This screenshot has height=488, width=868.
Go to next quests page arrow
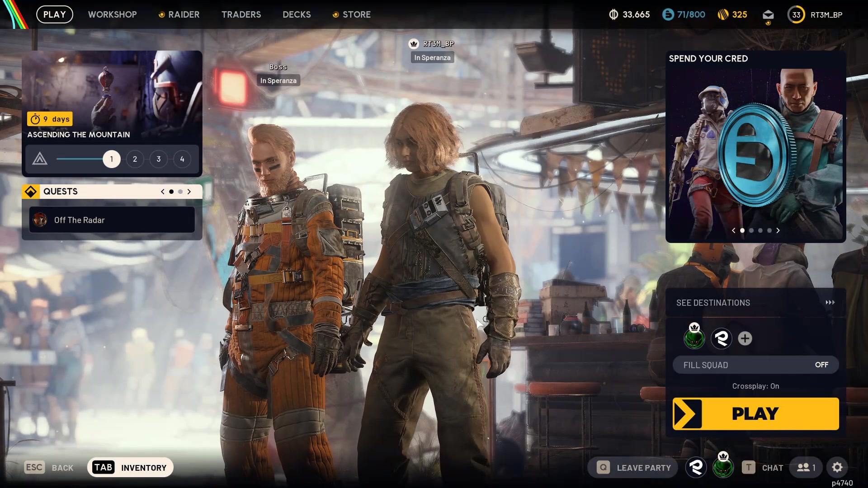pos(189,192)
